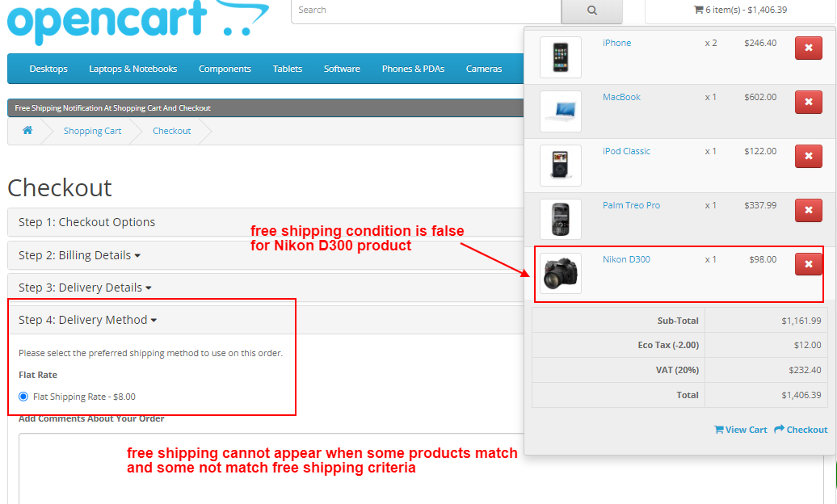Open the Checkout link in the cart dropdown
This screenshot has height=504, width=837.
[801, 429]
